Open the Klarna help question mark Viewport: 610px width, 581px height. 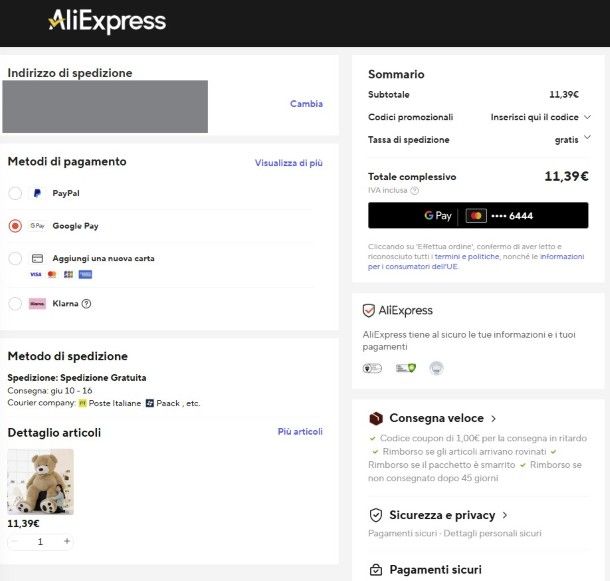click(x=86, y=304)
